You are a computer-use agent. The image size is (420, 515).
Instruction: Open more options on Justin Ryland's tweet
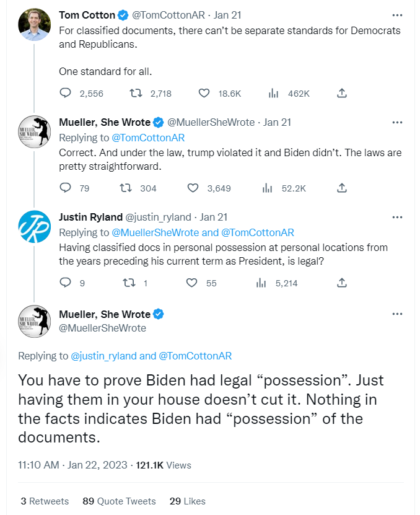[x=397, y=218]
